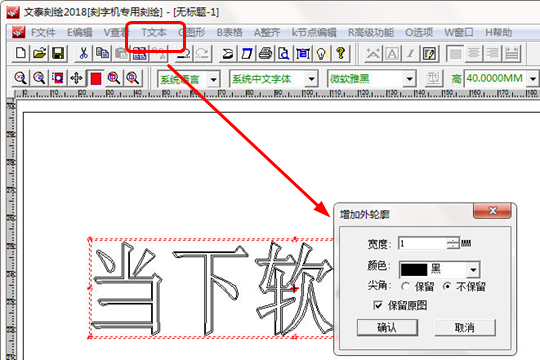Open the R高级功能 menu
540x360 pixels.
[371, 33]
